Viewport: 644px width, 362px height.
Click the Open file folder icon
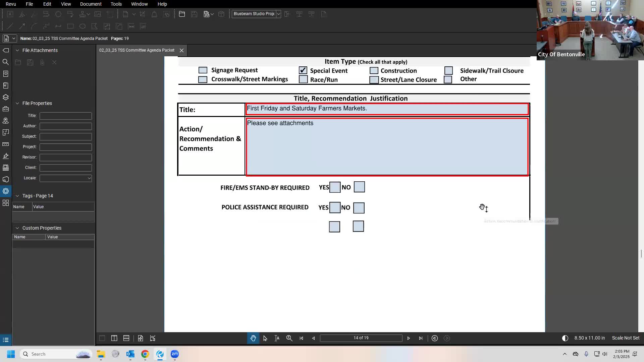click(x=182, y=14)
